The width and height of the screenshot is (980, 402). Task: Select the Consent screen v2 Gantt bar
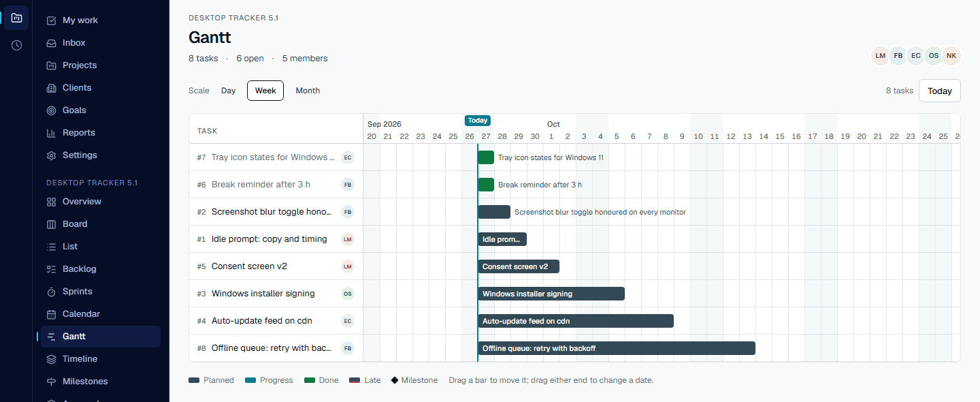click(519, 266)
